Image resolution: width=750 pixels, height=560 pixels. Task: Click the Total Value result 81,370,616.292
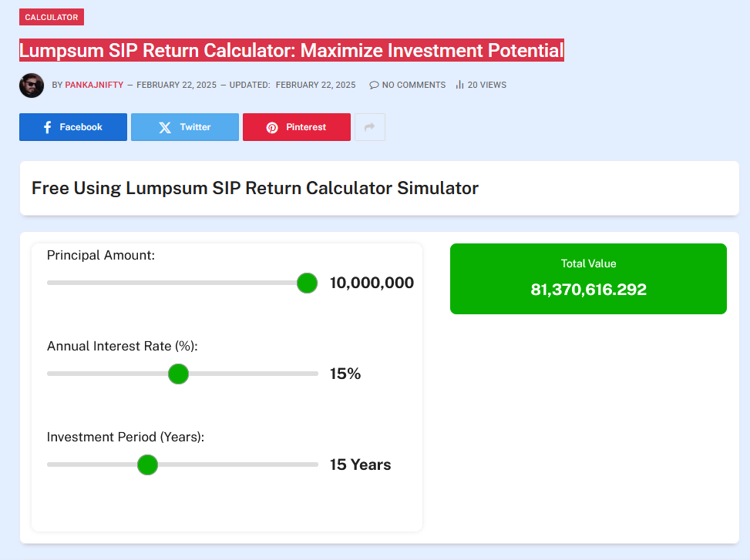pyautogui.click(x=588, y=290)
